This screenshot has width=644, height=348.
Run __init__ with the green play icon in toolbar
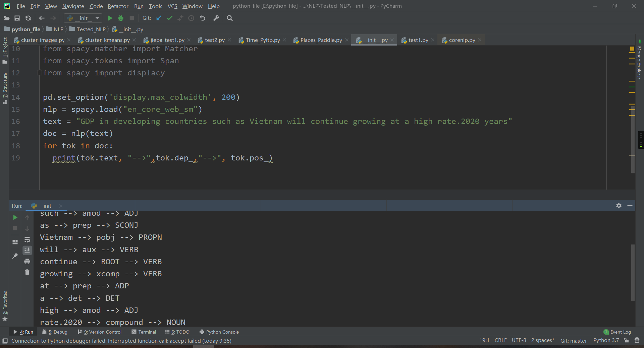tap(110, 18)
